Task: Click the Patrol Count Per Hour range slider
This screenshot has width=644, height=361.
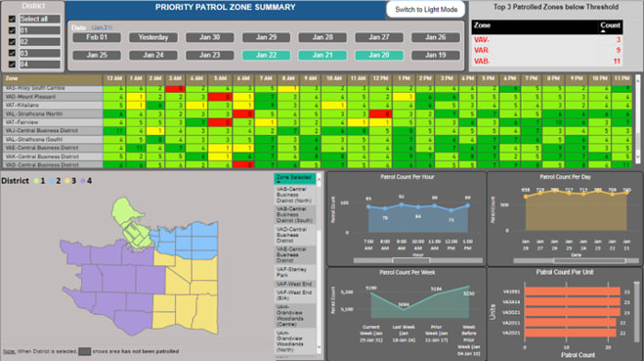Action: [411, 260]
